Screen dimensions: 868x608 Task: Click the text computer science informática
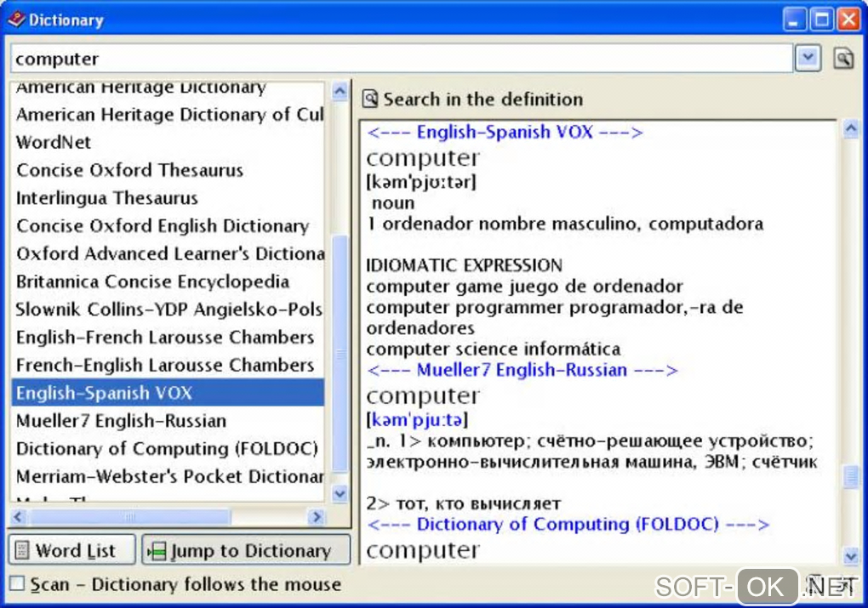pos(494,349)
